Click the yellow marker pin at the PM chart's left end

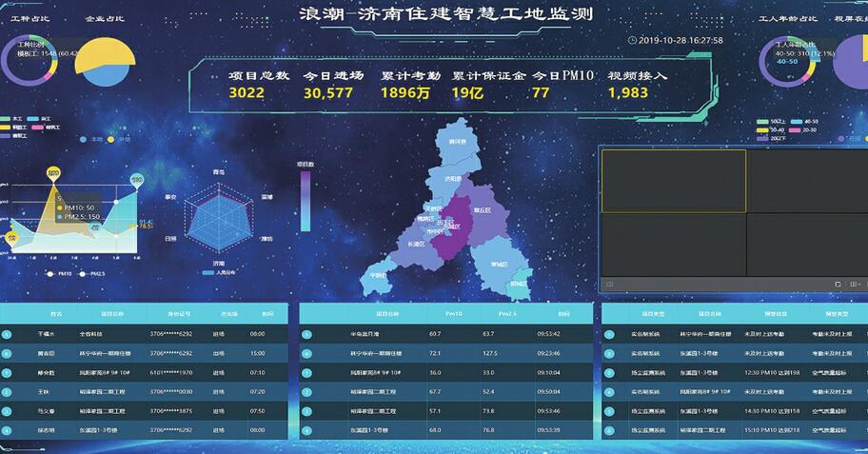11,239
